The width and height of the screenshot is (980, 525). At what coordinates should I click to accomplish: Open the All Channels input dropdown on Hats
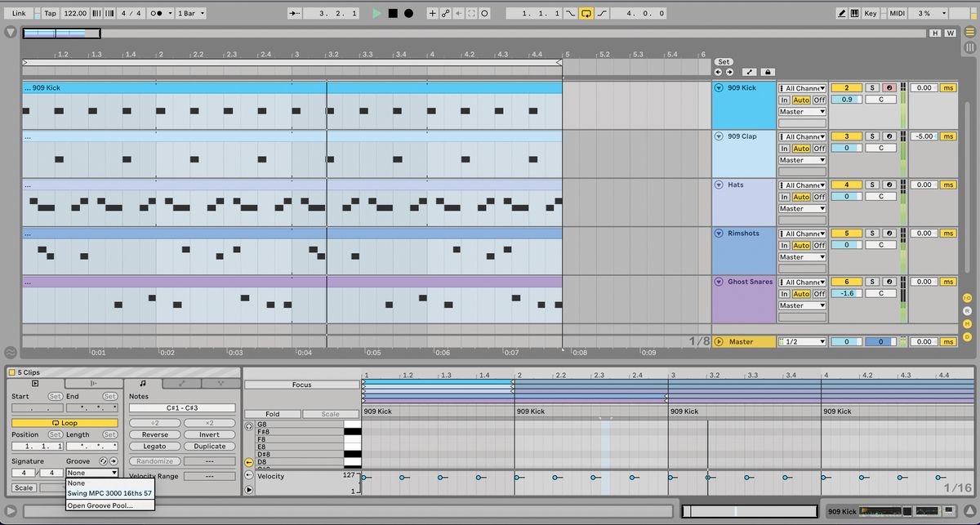click(803, 185)
